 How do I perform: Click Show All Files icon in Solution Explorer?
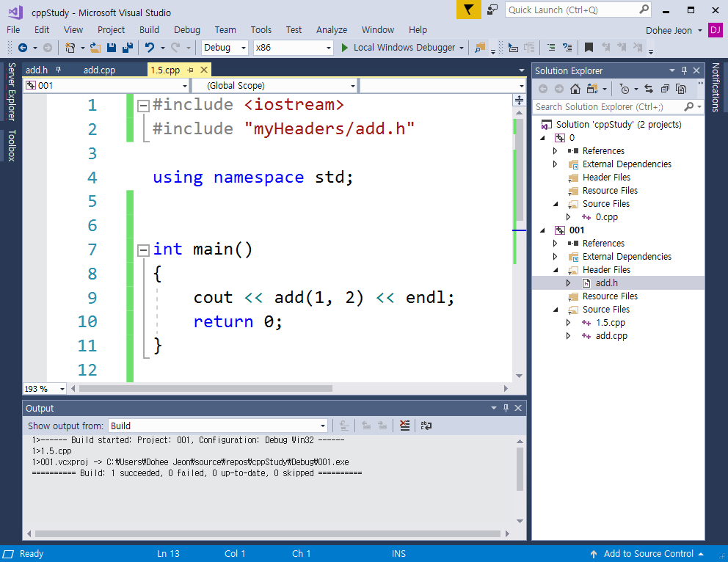pyautogui.click(x=681, y=89)
